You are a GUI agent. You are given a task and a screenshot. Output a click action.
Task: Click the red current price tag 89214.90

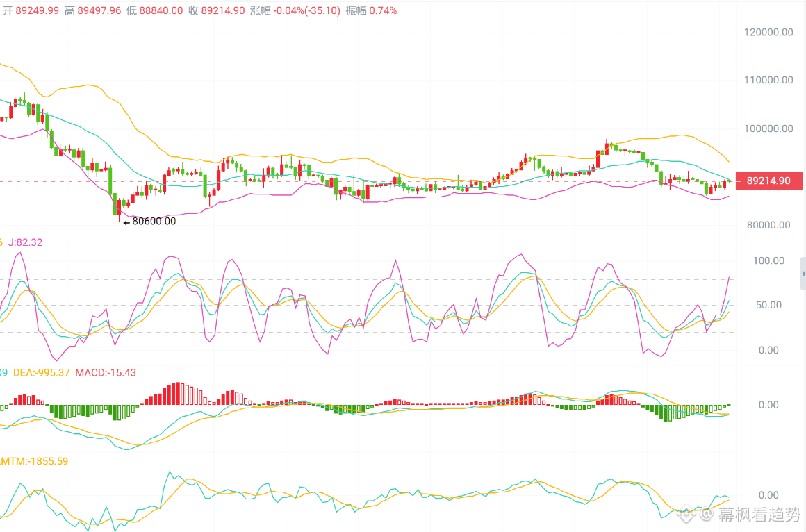[x=768, y=181]
